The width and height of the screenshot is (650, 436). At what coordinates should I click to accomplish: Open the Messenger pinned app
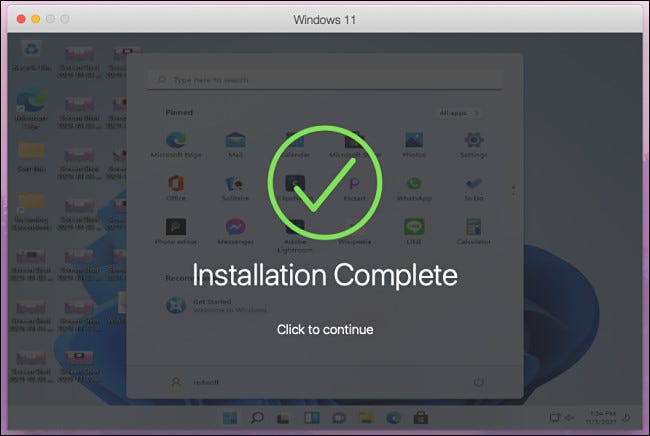pos(235,231)
